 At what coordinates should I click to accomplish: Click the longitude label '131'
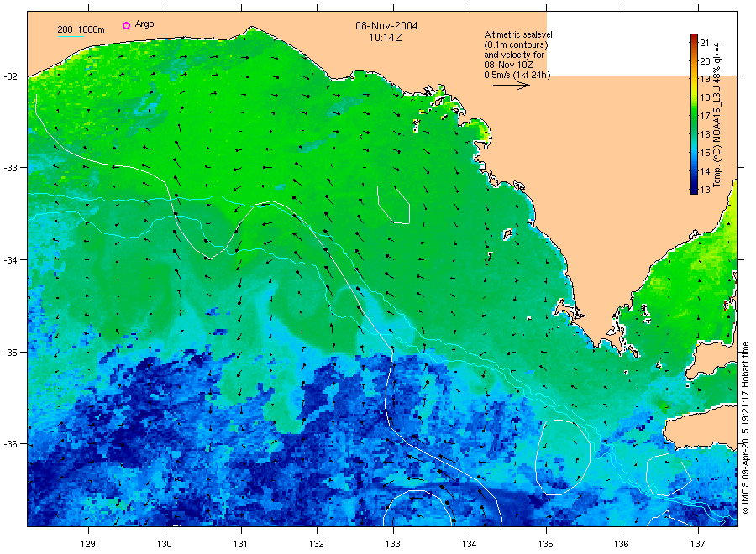(x=240, y=544)
